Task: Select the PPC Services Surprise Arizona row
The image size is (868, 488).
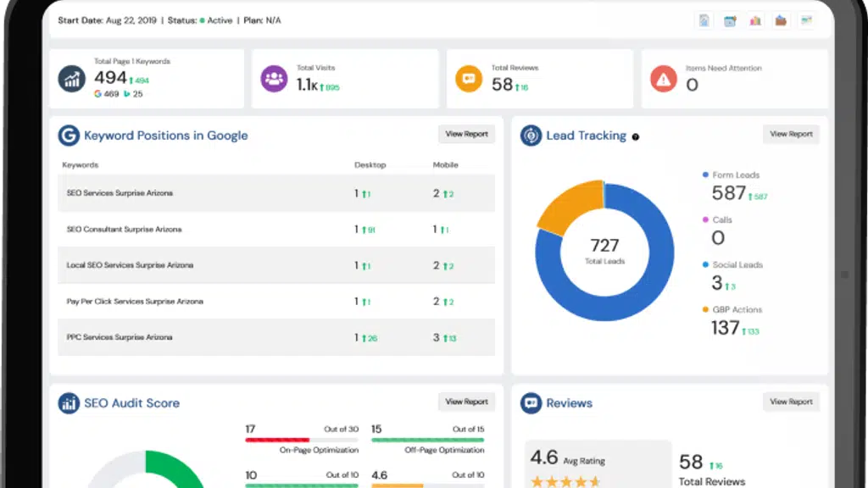Action: [276, 337]
